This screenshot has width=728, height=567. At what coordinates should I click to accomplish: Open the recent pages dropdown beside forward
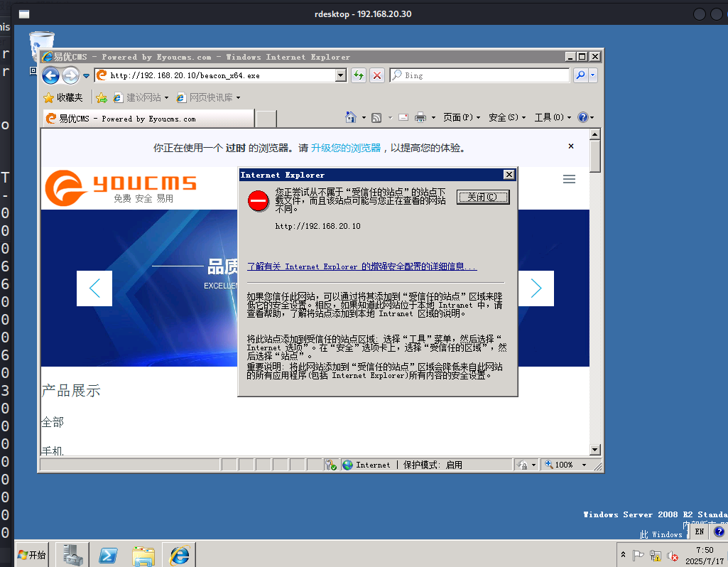coord(87,76)
